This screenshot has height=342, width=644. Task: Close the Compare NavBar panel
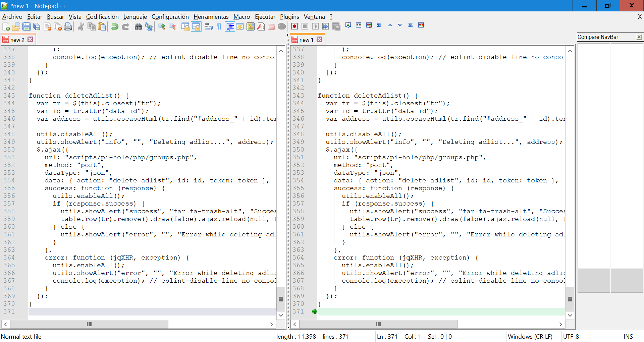pyautogui.click(x=640, y=37)
